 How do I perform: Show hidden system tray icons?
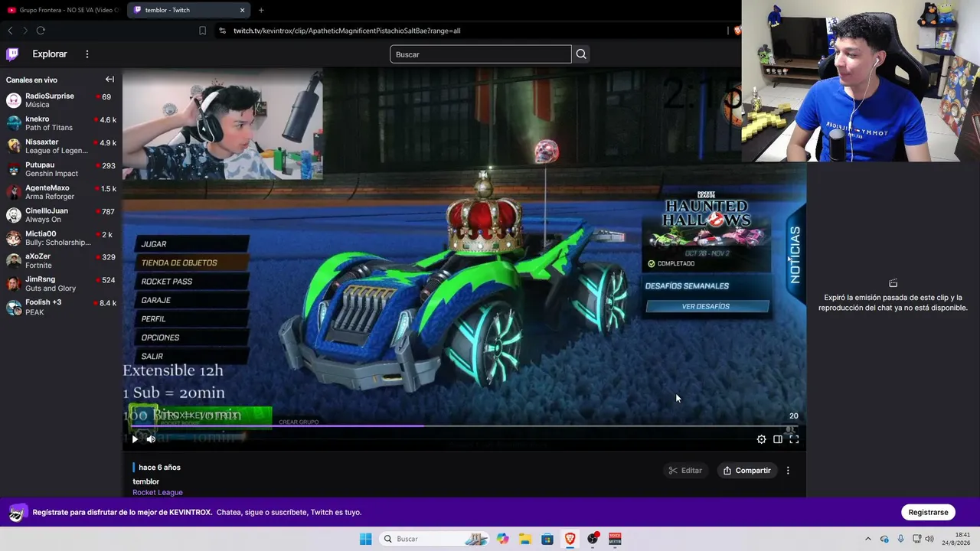point(867,539)
